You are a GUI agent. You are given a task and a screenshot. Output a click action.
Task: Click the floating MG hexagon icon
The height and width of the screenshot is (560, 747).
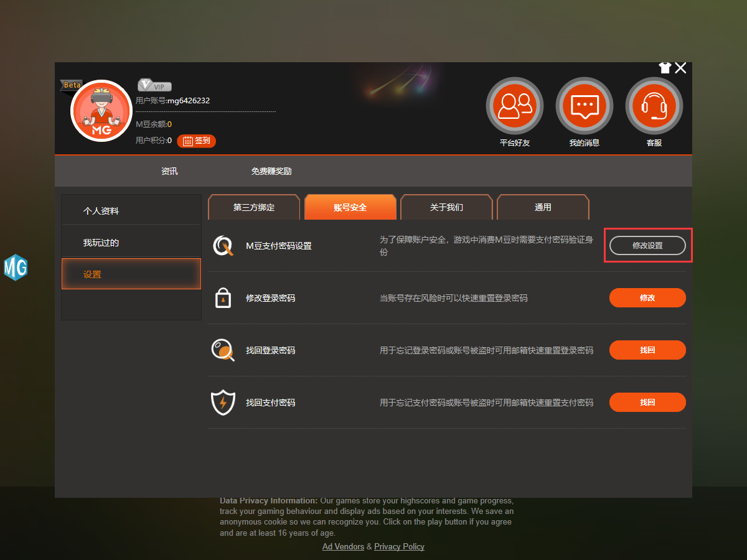15,268
